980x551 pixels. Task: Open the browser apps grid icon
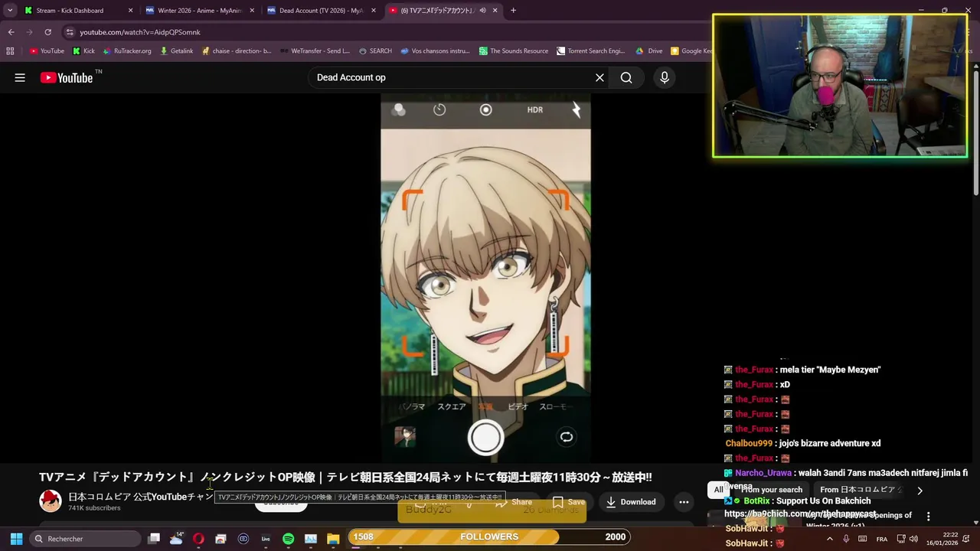click(10, 51)
